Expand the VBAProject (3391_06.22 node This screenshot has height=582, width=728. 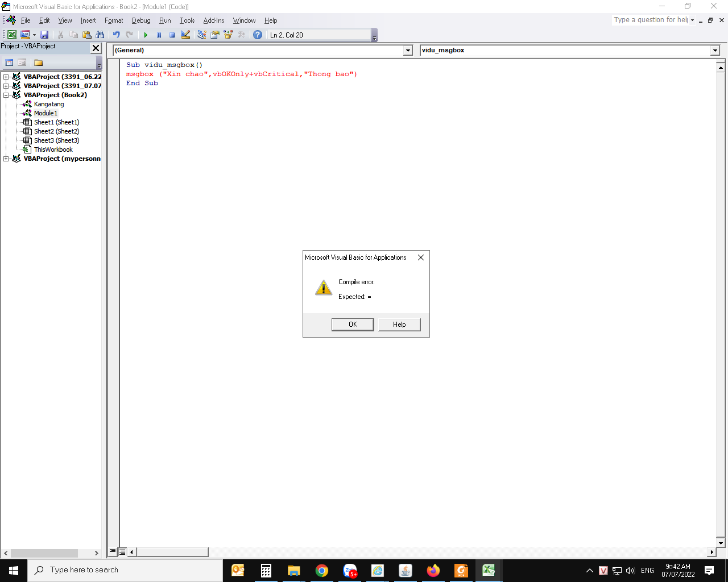click(6, 77)
